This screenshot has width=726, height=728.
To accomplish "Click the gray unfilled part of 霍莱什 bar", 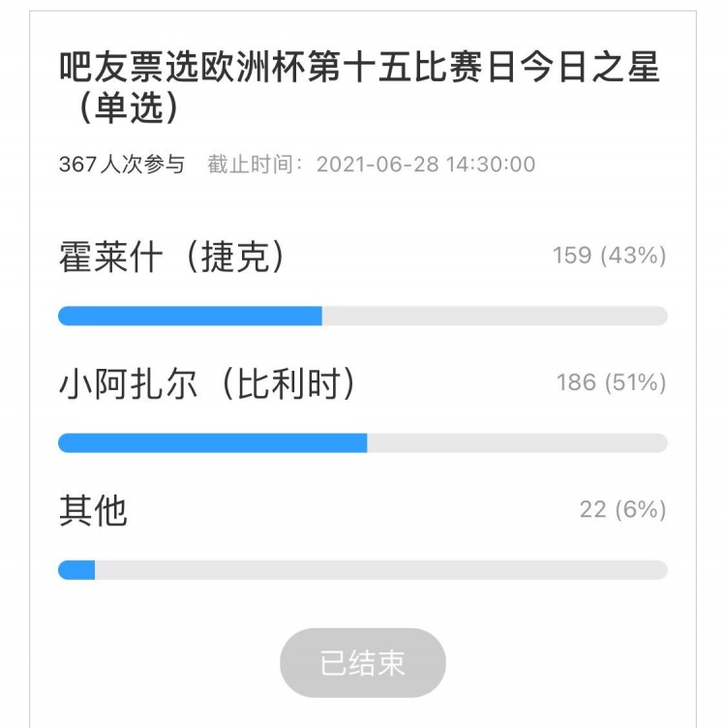I will [x=495, y=316].
